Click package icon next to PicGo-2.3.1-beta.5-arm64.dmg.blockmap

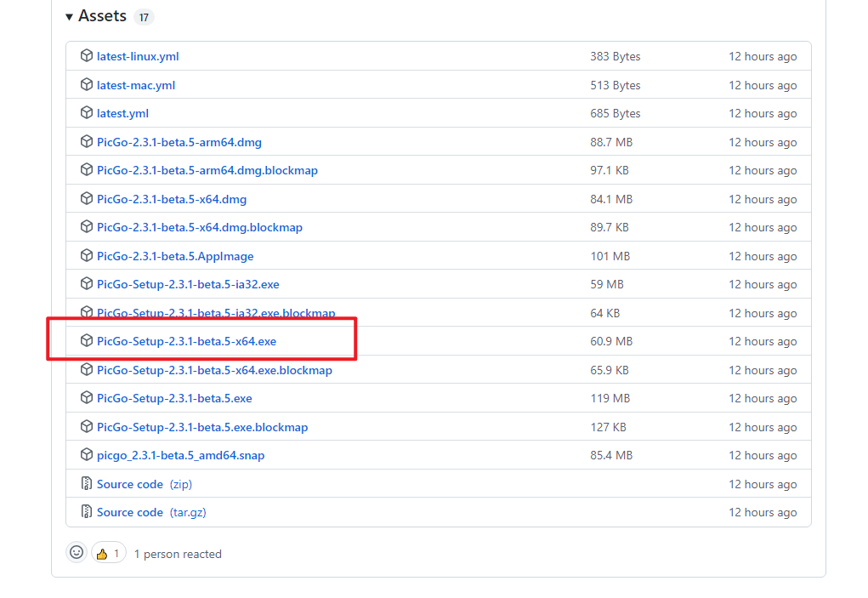click(x=87, y=169)
